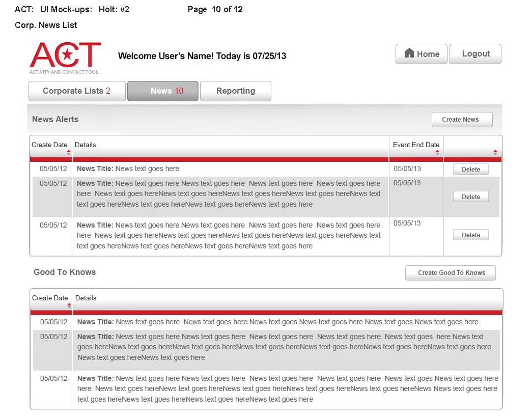
Task: Click the Details header in News Alerts
Action: pos(86,145)
